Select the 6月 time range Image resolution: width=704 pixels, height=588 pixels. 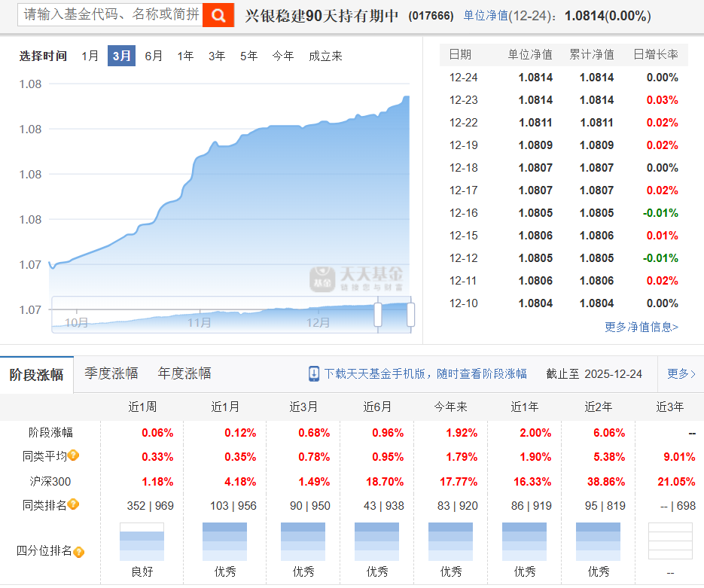tap(154, 56)
